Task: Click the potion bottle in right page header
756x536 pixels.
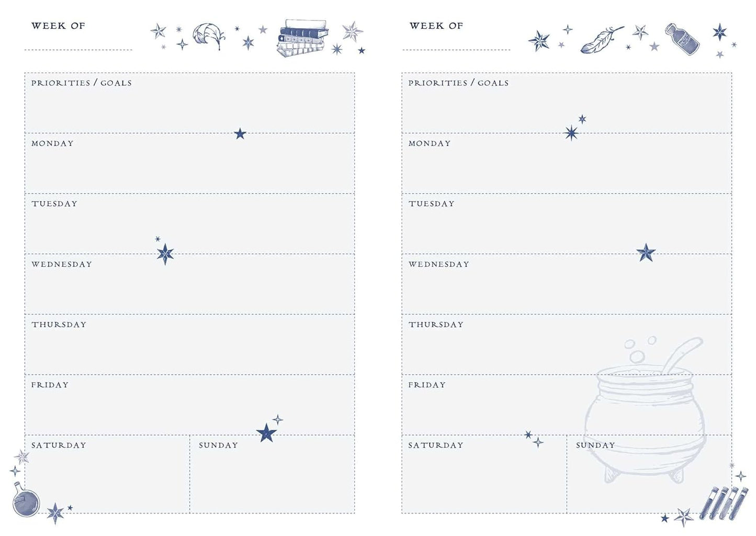Action: click(x=682, y=39)
